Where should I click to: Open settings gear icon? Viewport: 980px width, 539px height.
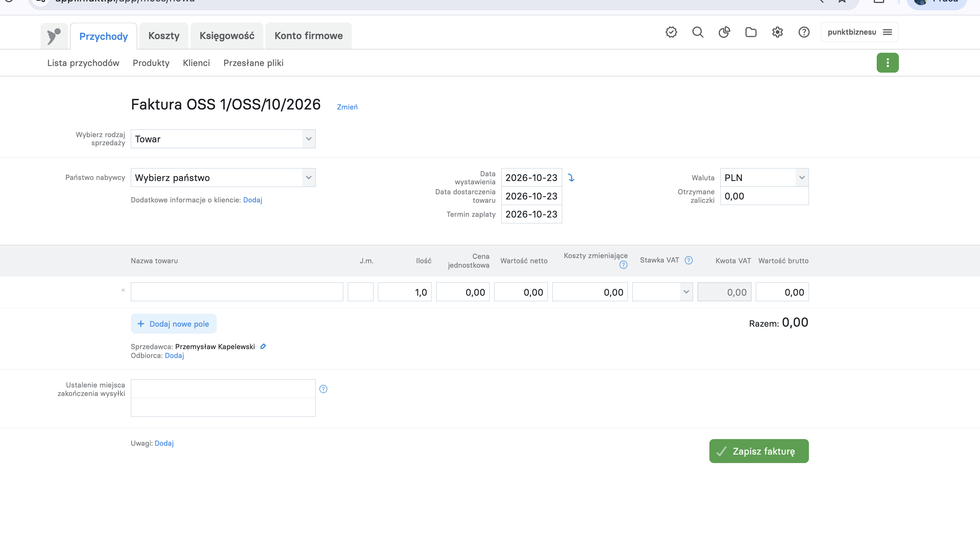pyautogui.click(x=778, y=32)
